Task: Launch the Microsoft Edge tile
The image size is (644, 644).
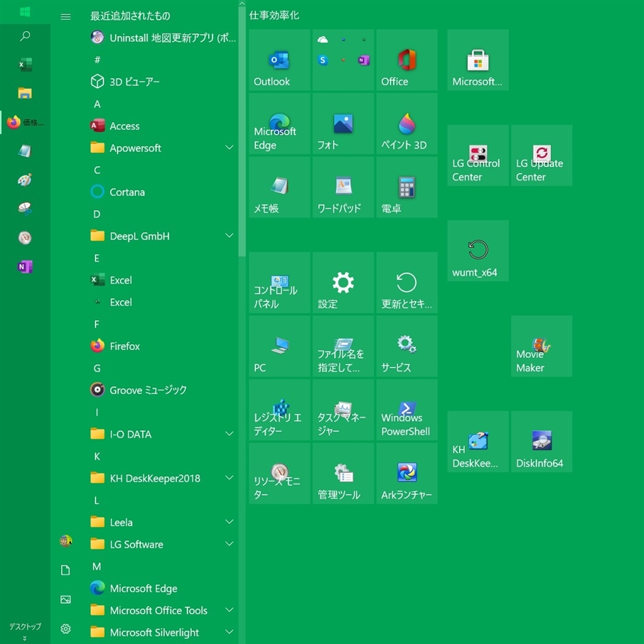Action: pyautogui.click(x=279, y=124)
